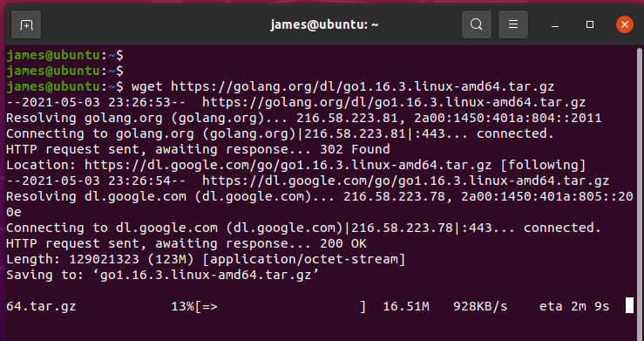The height and width of the screenshot is (341, 644).
Task: Open a new terminal tab
Action: (26, 24)
